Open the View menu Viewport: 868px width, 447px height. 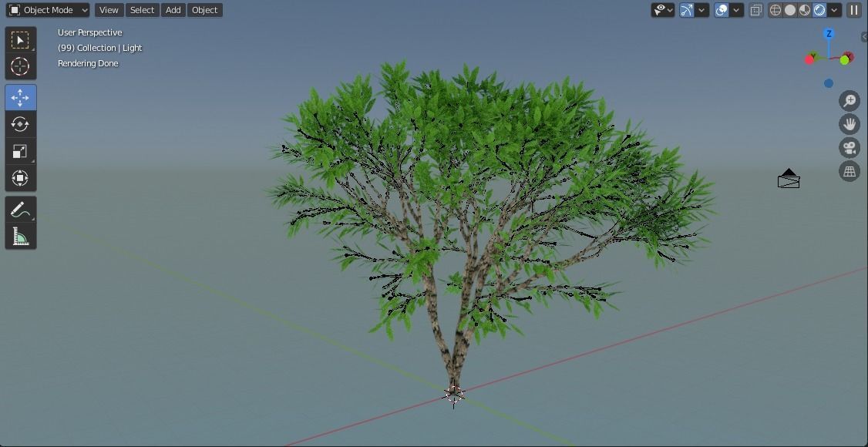108,10
